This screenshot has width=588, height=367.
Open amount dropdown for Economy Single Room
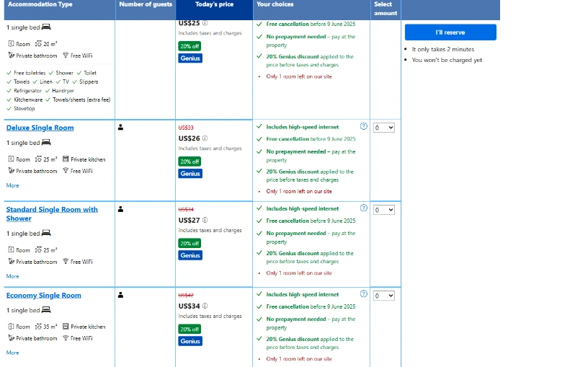point(383,296)
